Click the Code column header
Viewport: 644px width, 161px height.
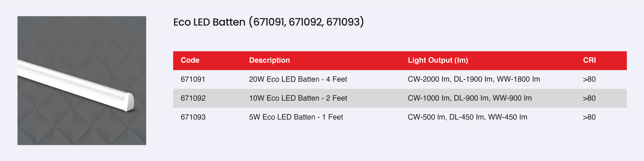point(190,60)
